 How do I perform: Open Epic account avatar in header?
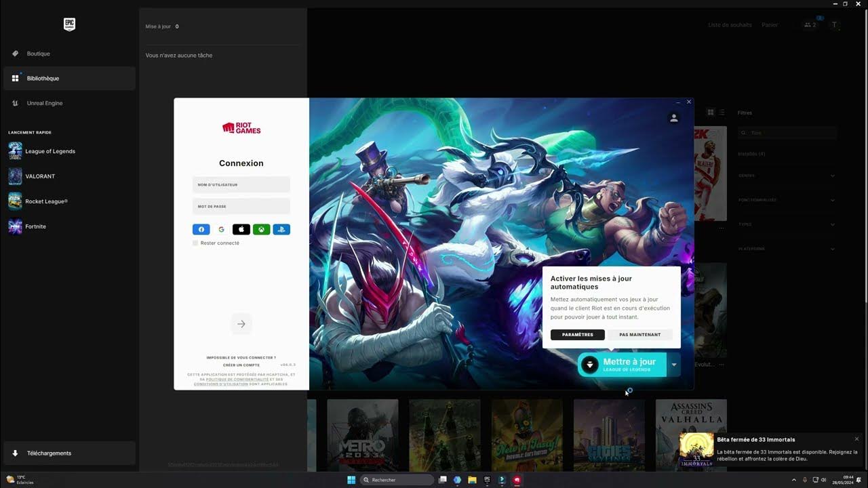(835, 25)
